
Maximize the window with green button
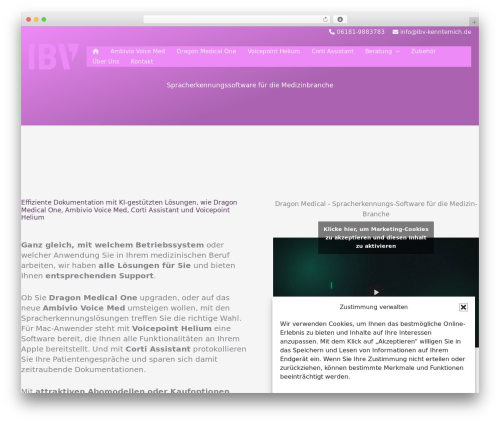coord(44,20)
